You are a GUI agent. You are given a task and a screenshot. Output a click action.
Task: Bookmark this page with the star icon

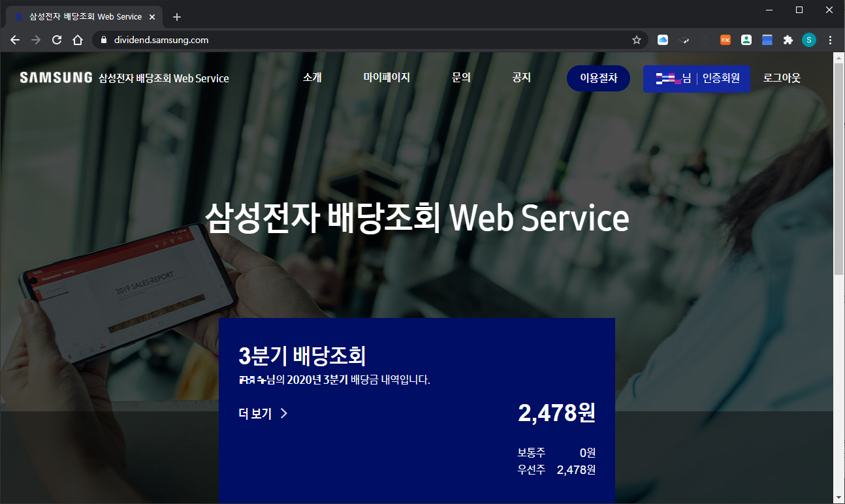pos(637,40)
